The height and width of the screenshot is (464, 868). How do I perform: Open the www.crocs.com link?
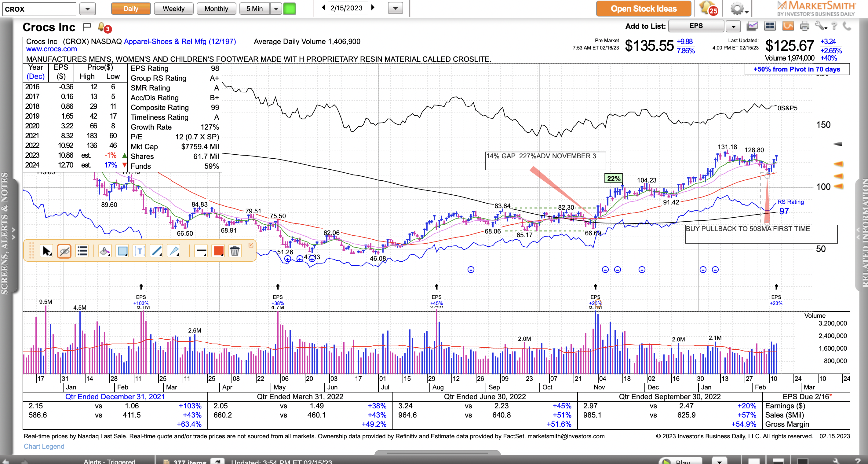coord(52,49)
